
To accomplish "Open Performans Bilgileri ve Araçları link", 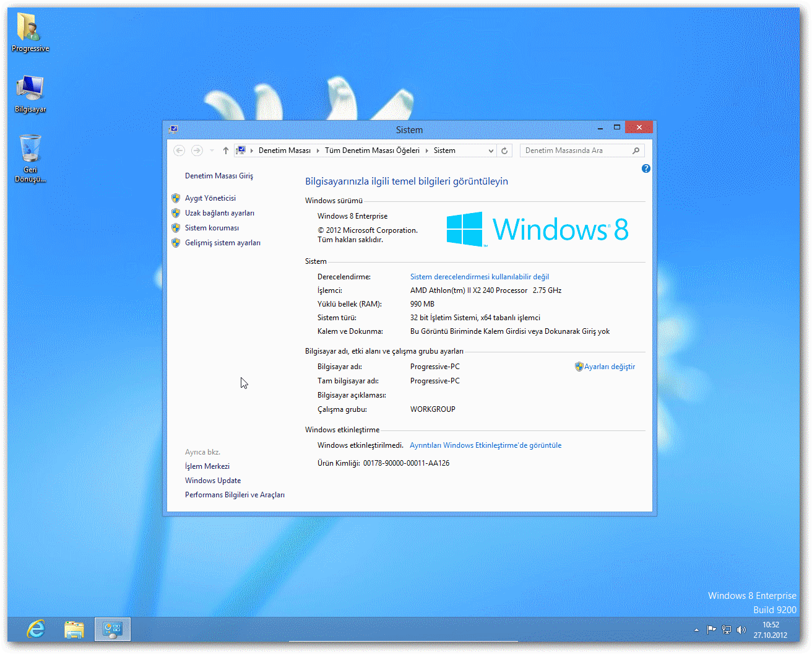I will (x=235, y=495).
